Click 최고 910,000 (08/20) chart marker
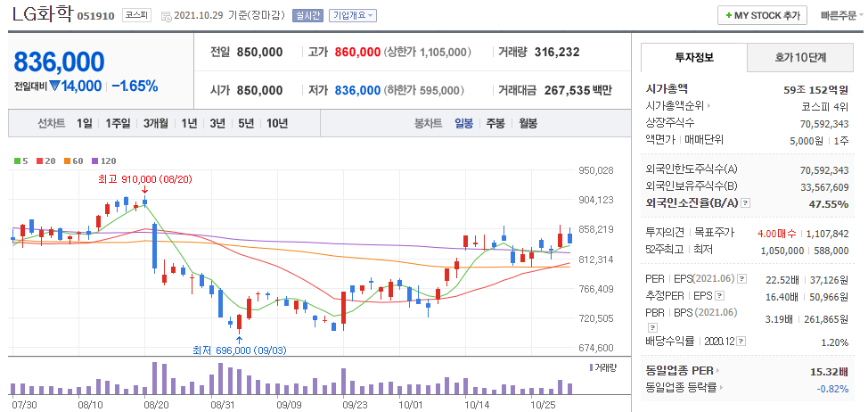This screenshot has width=868, height=412. [144, 179]
